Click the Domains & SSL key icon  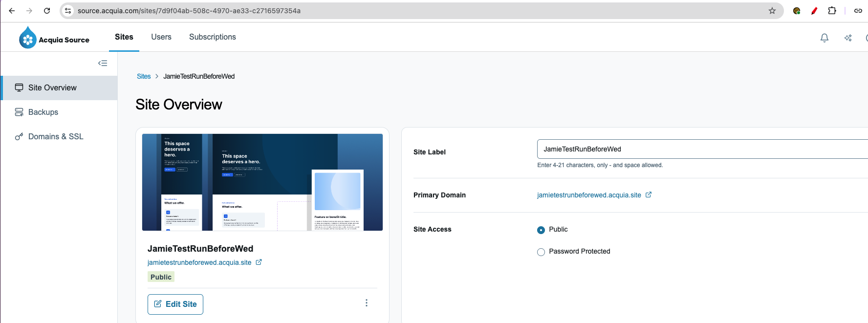pyautogui.click(x=19, y=136)
